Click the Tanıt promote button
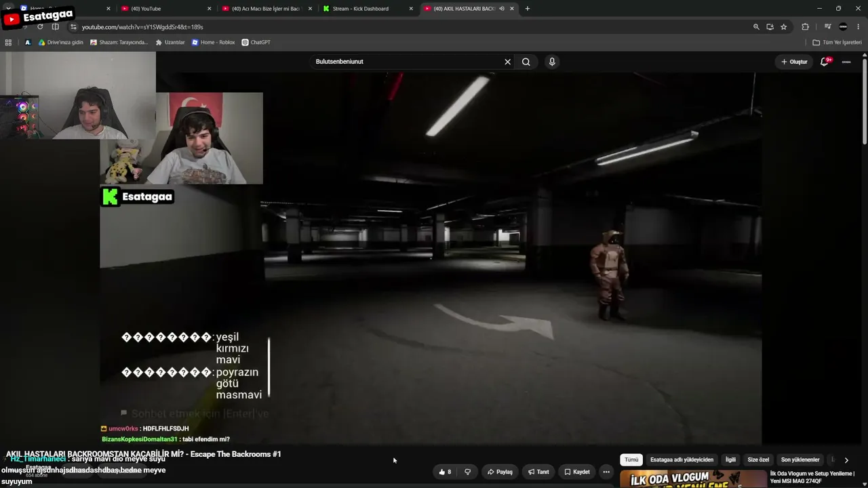 coord(539,472)
